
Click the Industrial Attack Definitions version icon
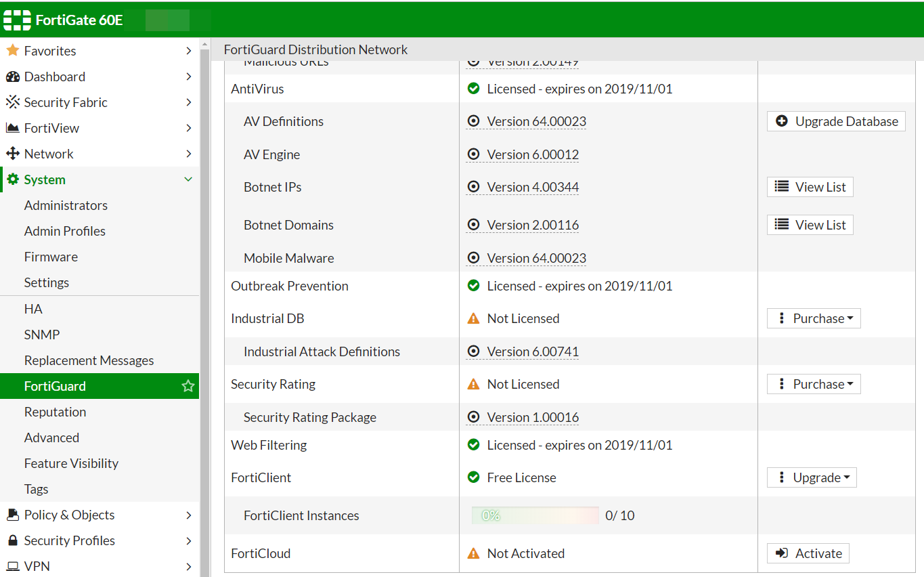tap(474, 351)
